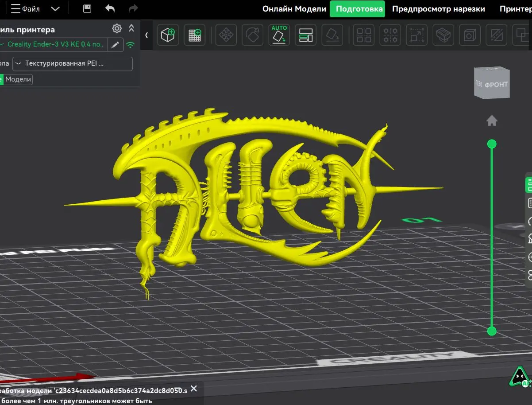Open the Файл menu

tap(26, 9)
